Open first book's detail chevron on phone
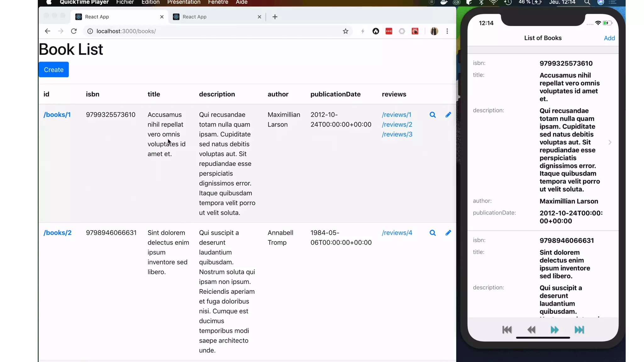644x362 pixels. point(610,142)
